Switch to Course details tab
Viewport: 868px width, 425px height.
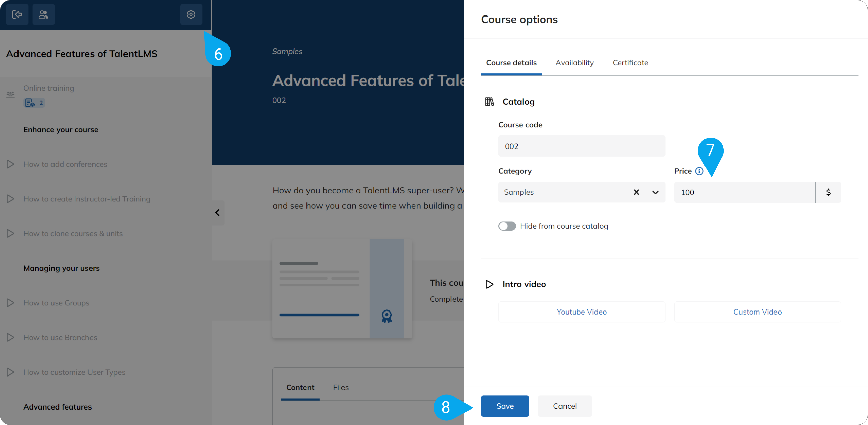(x=511, y=62)
